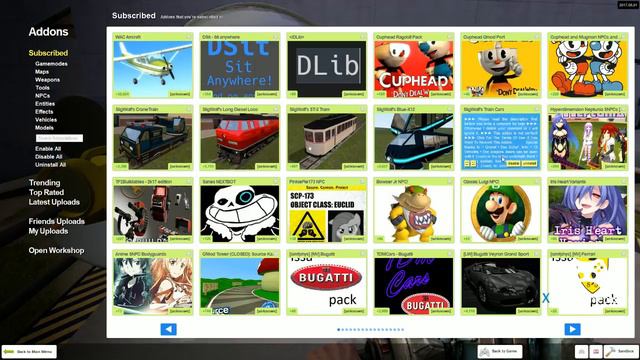Image resolution: width=640 pixels, height=360 pixels.
Task: Open SCP-173 NPC thumbnail
Action: [327, 213]
